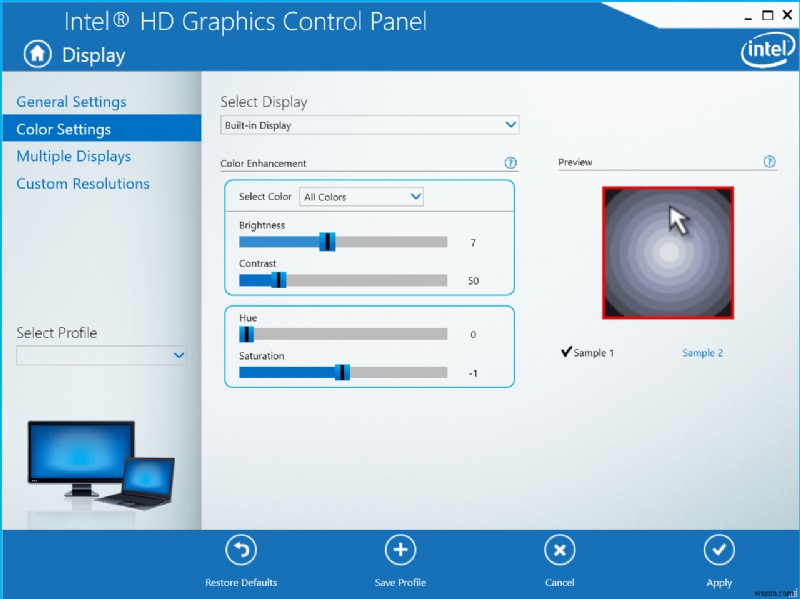Click the Restore Defaults label
Image resolution: width=800 pixels, height=599 pixels.
click(x=241, y=583)
